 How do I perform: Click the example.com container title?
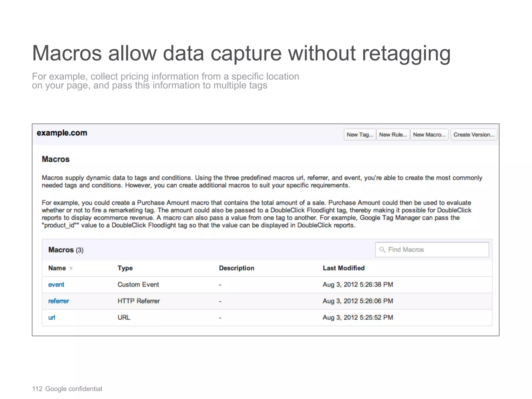tap(62, 133)
